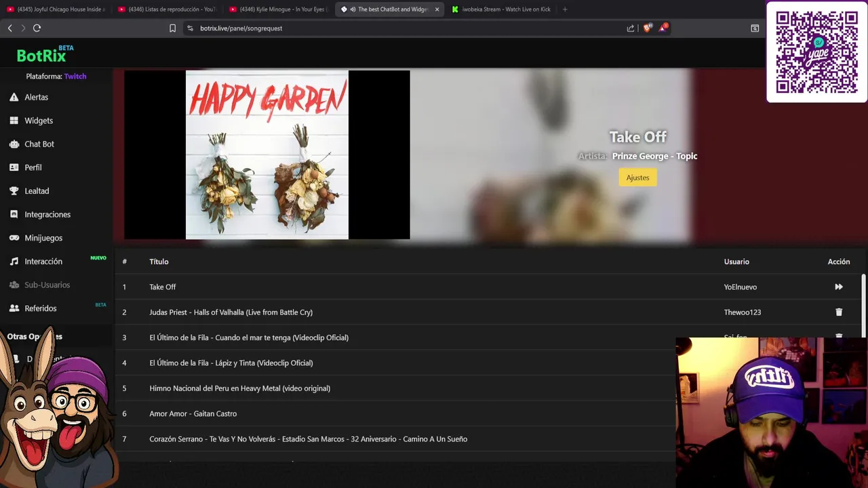The image size is (868, 488).
Task: Click the Interacción music note icon
Action: click(x=14, y=262)
